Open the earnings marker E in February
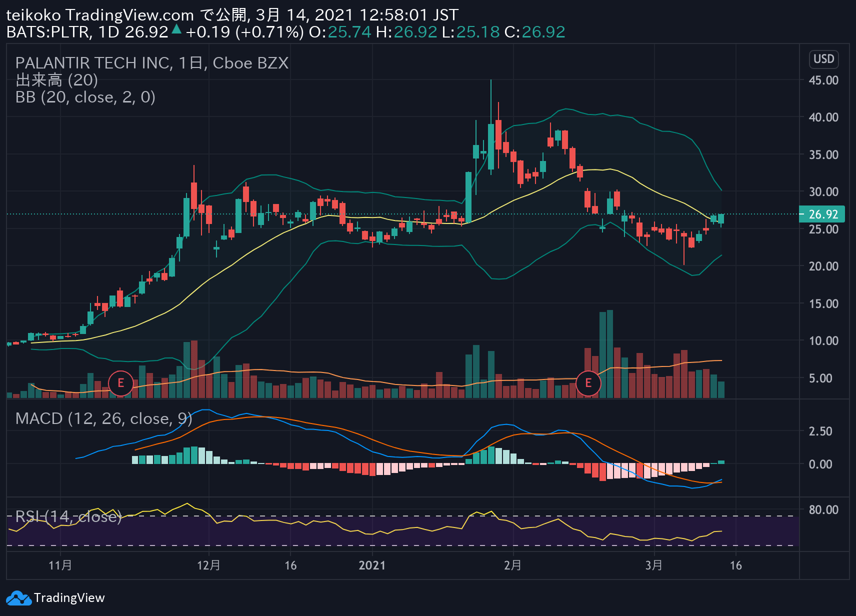The image size is (856, 616). 588,383
